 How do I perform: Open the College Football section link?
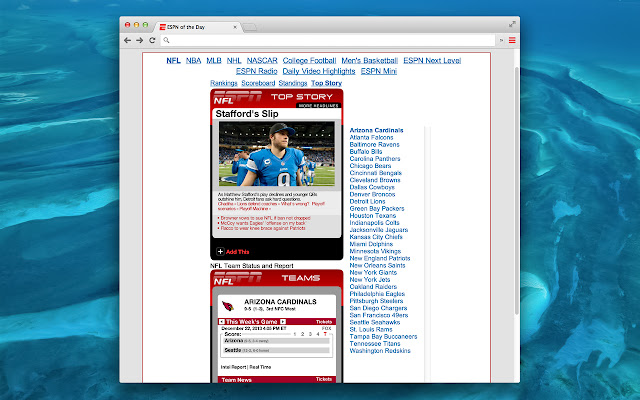pos(309,60)
